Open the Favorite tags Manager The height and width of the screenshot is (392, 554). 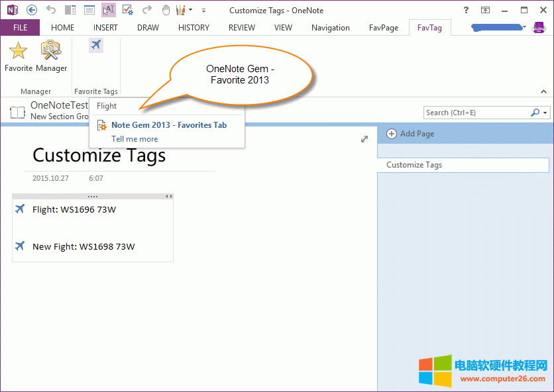[51, 54]
